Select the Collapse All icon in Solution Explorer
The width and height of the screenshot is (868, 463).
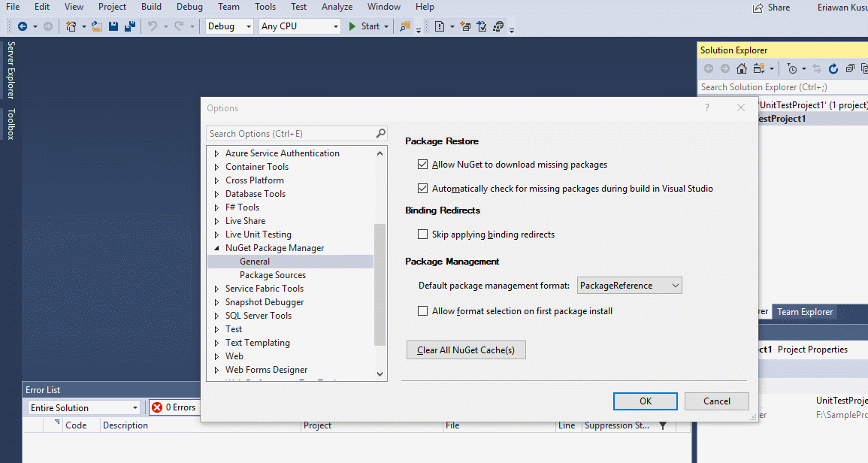click(851, 68)
